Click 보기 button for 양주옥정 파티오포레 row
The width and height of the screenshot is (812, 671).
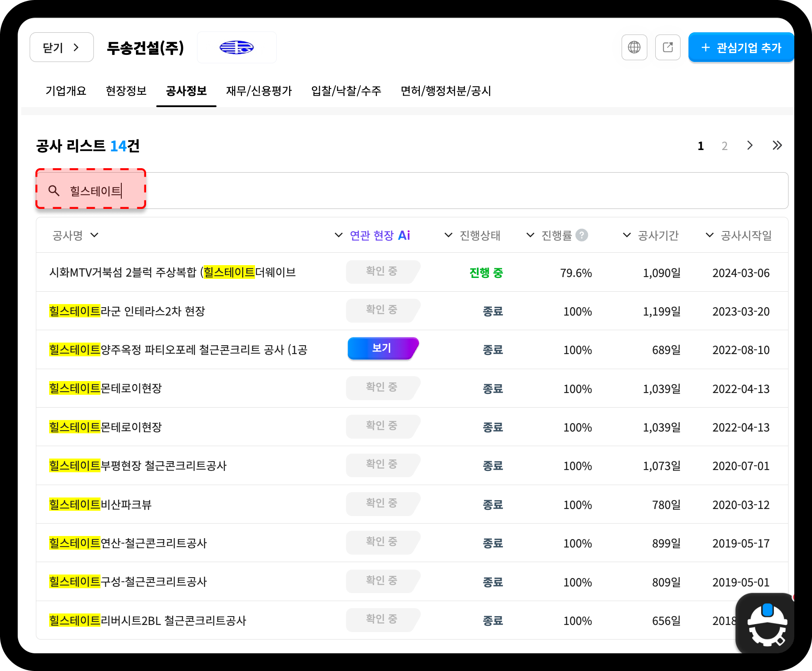(383, 348)
